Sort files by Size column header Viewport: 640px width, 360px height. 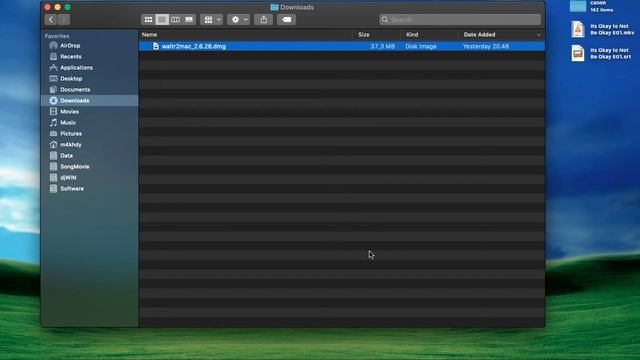(x=364, y=35)
